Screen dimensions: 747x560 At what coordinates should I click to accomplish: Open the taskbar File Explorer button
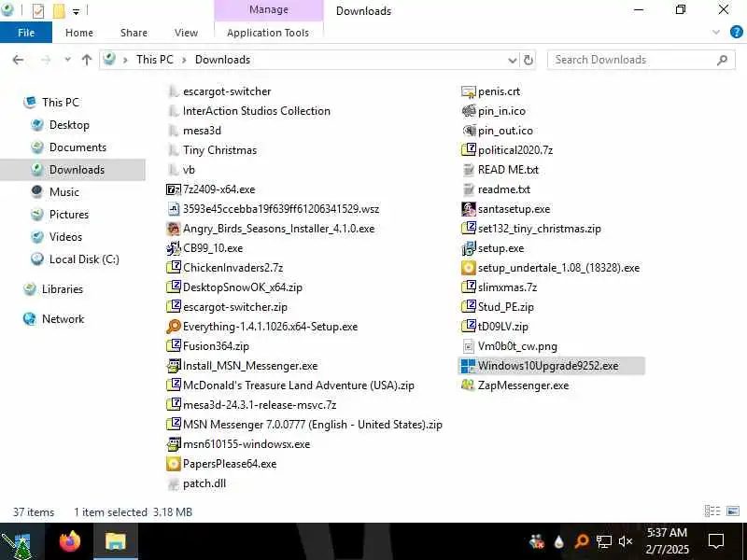[x=115, y=542]
